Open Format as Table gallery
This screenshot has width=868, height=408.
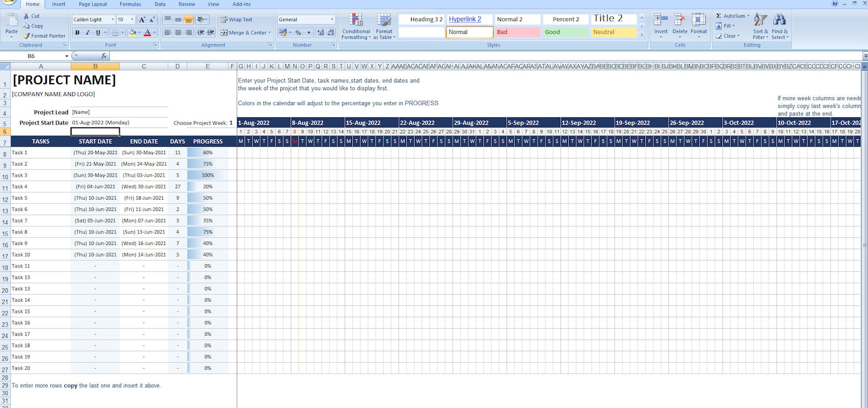(384, 26)
